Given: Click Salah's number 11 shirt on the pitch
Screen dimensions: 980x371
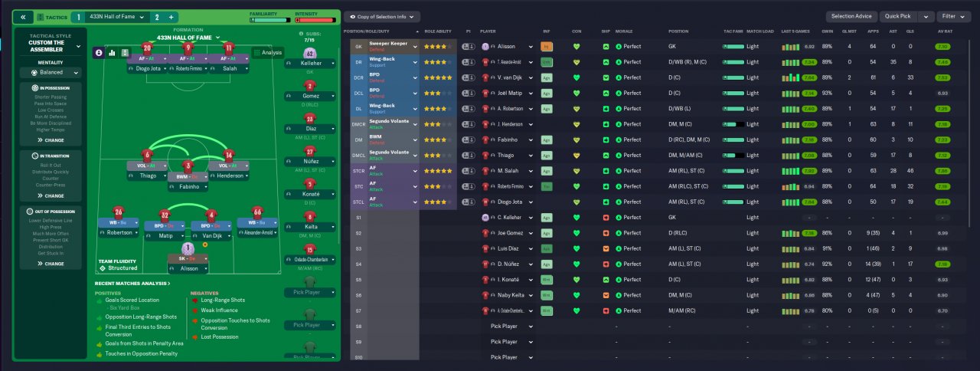Looking at the screenshot, I should coord(228,47).
